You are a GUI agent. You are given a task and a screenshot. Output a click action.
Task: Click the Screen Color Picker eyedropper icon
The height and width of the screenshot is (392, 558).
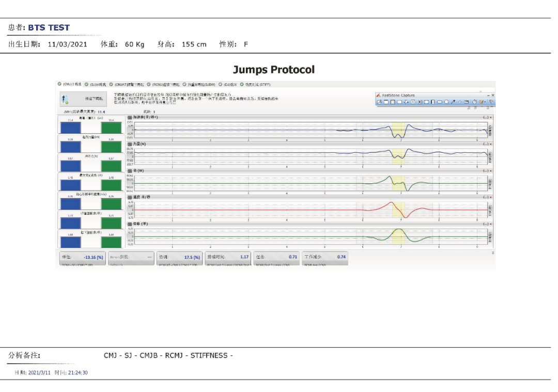(x=453, y=102)
